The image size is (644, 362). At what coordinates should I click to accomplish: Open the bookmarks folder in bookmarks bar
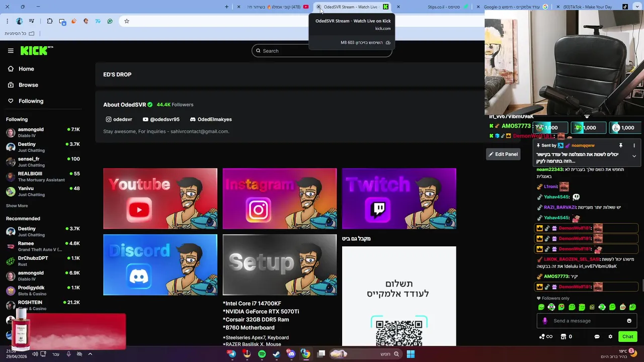[20, 34]
